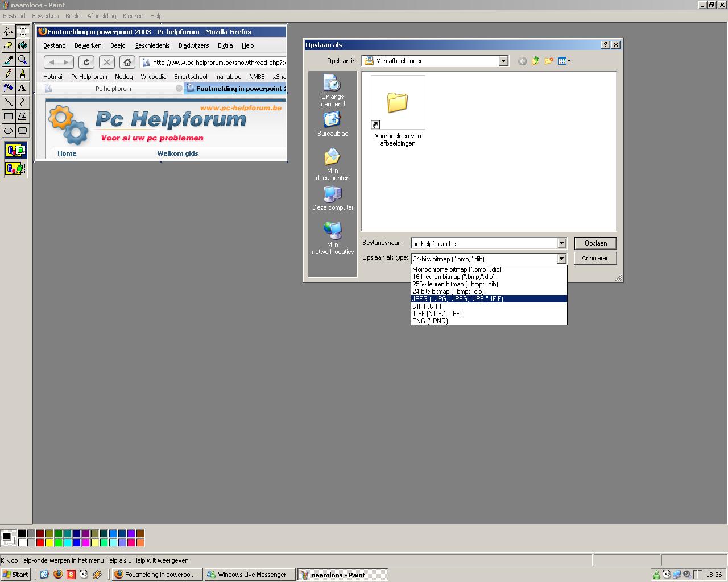
Task: Switch to Windows Live Messenger taskbar button
Action: 250,575
